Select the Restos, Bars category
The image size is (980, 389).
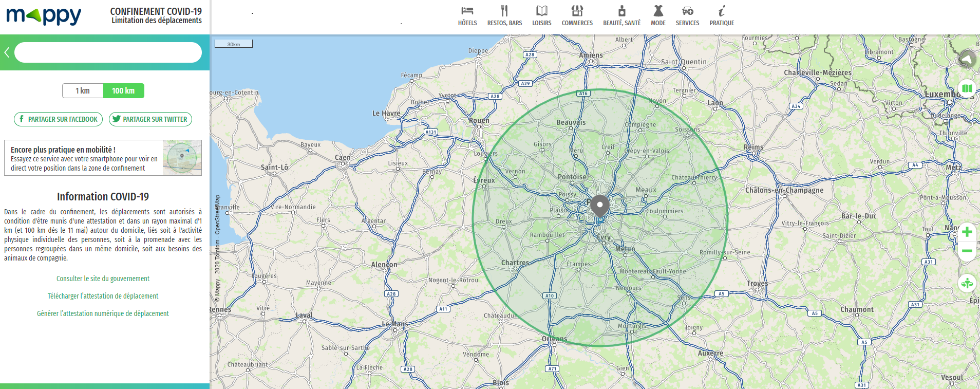(504, 15)
